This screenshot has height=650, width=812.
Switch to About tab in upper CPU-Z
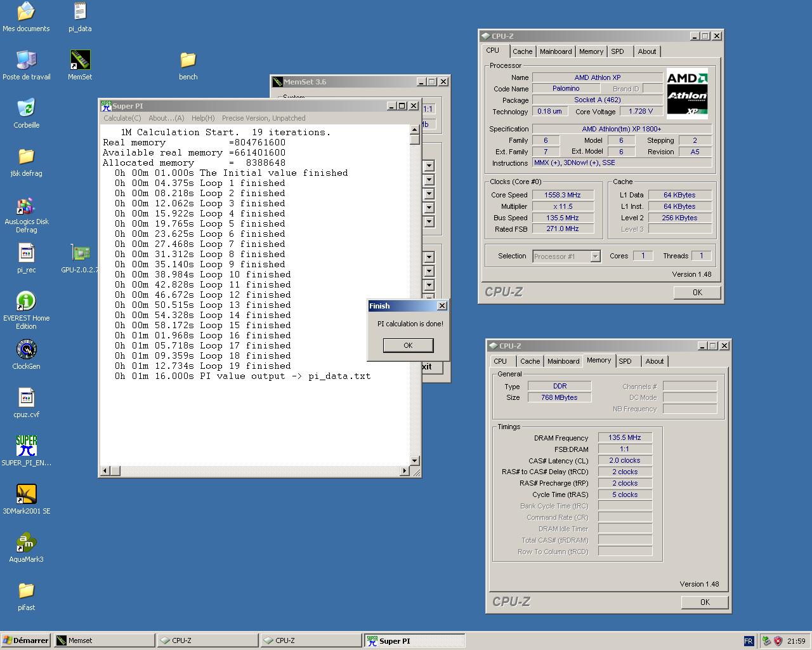click(647, 51)
